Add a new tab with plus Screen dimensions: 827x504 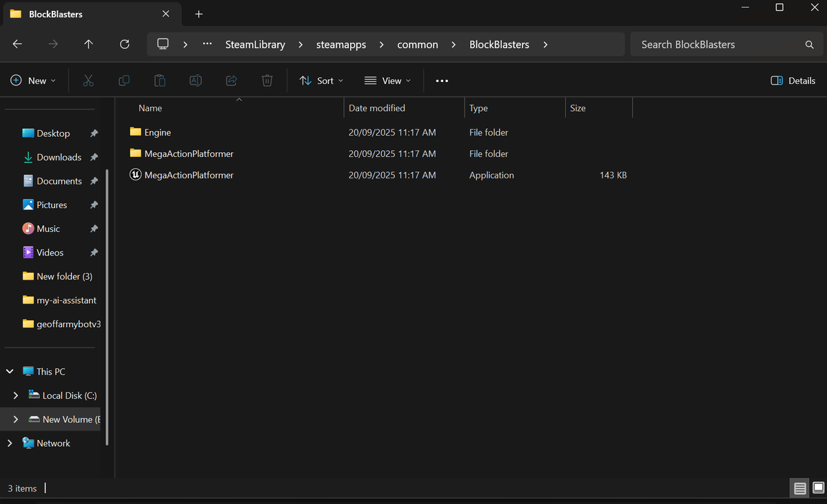click(198, 14)
